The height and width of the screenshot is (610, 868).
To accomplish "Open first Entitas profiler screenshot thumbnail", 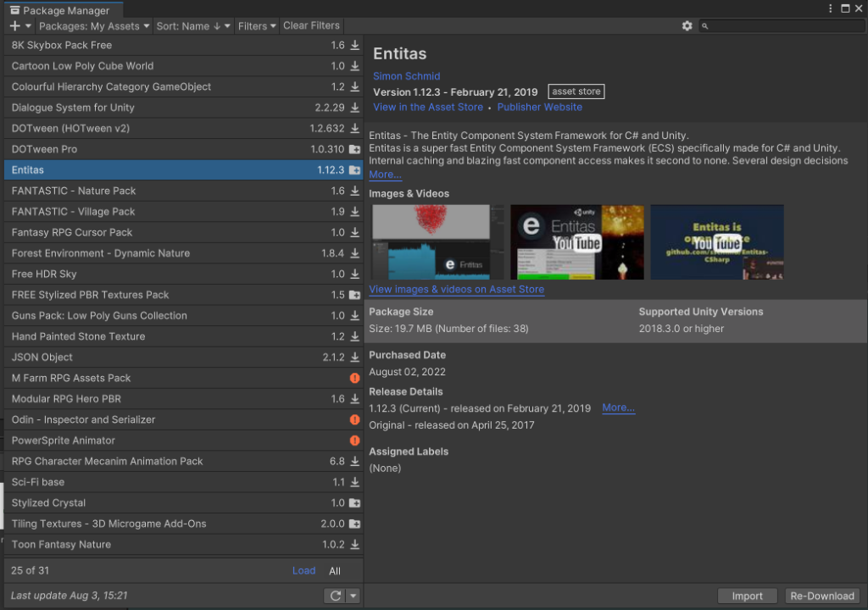I will pos(438,242).
